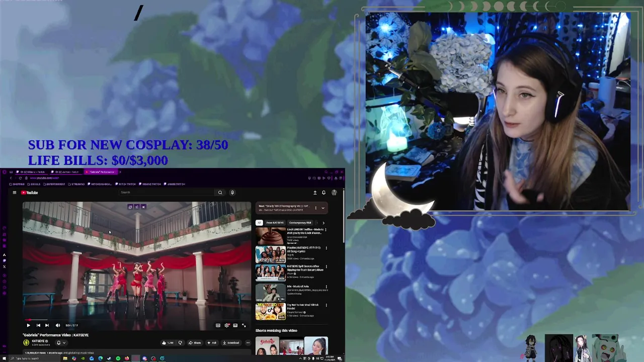
Task: Open options for Mix Music of Asia
Action: [326, 286]
